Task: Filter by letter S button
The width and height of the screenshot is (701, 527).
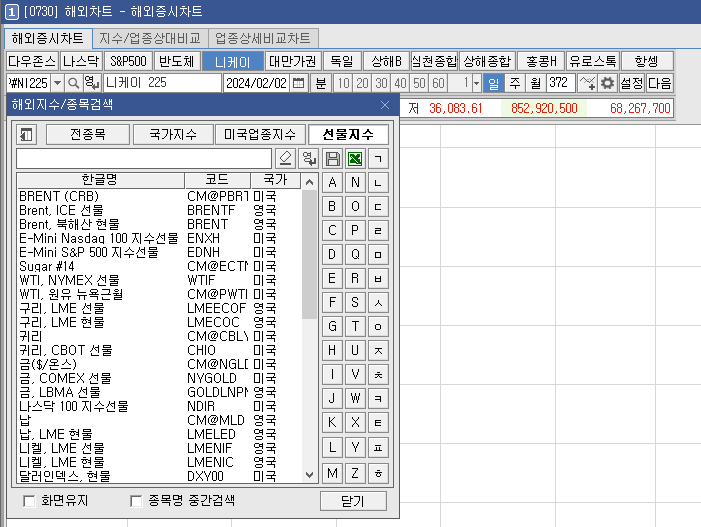Action: (x=355, y=302)
